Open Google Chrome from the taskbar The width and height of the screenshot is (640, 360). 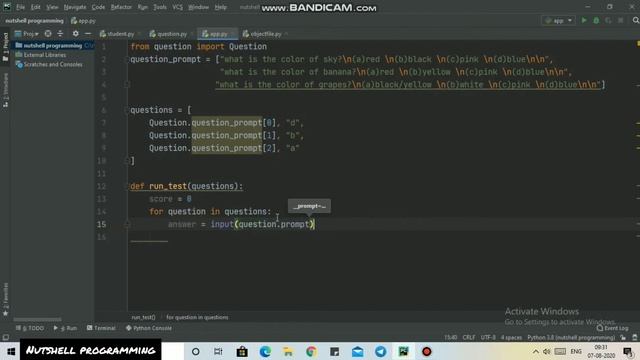coord(311,351)
